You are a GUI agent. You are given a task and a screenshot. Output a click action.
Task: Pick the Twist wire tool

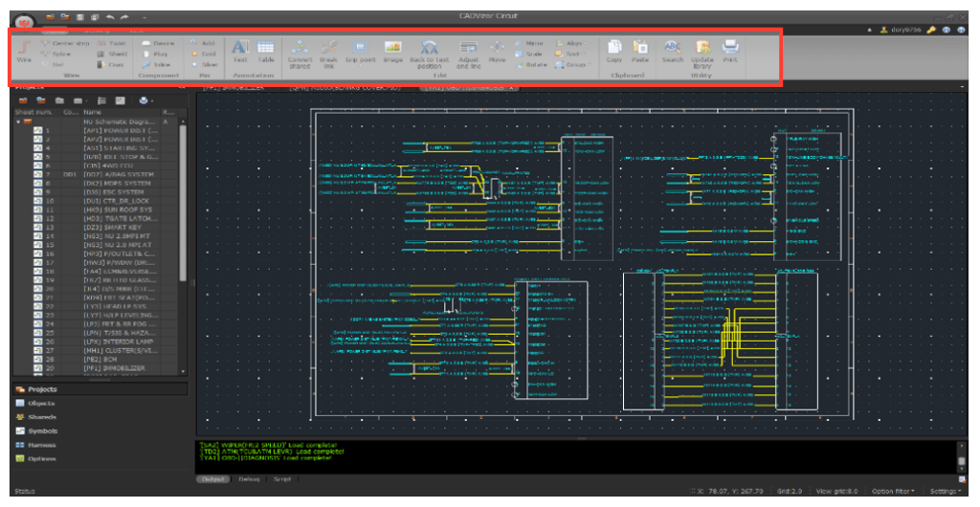point(112,44)
